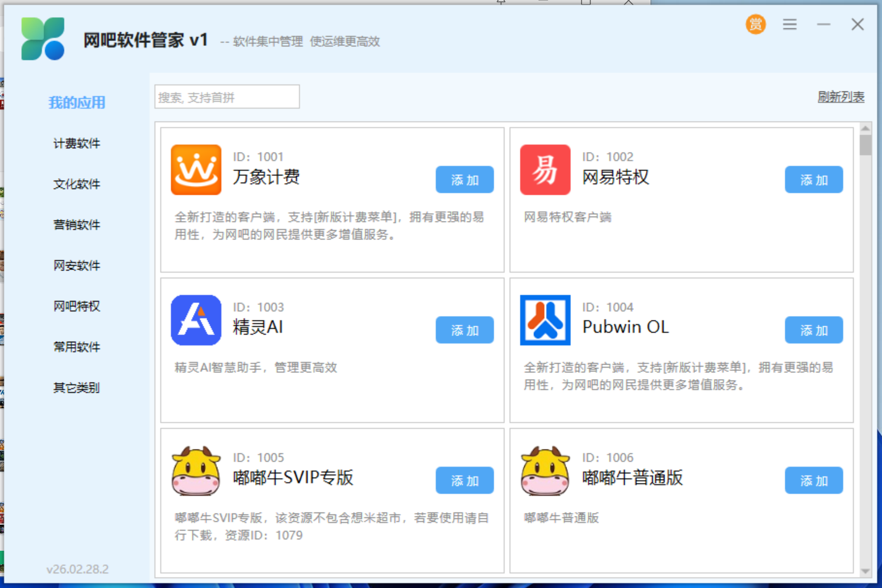Click the orange 赏 reward icon

[x=755, y=24]
